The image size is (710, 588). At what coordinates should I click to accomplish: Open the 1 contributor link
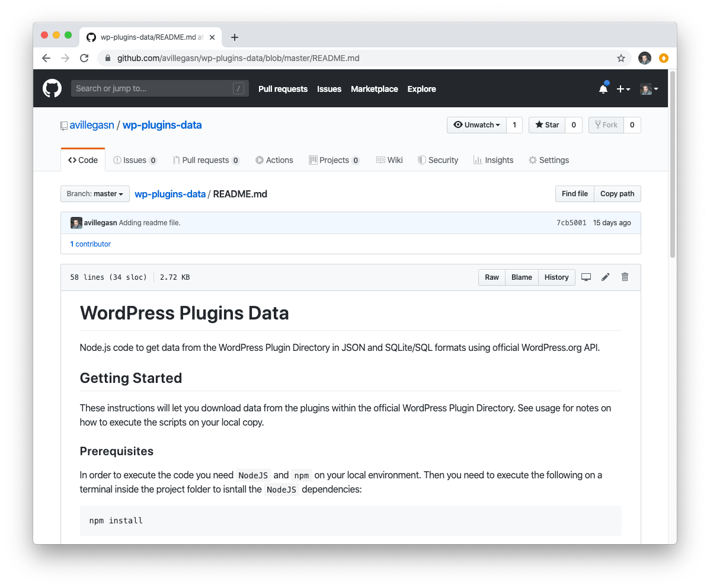(x=90, y=244)
